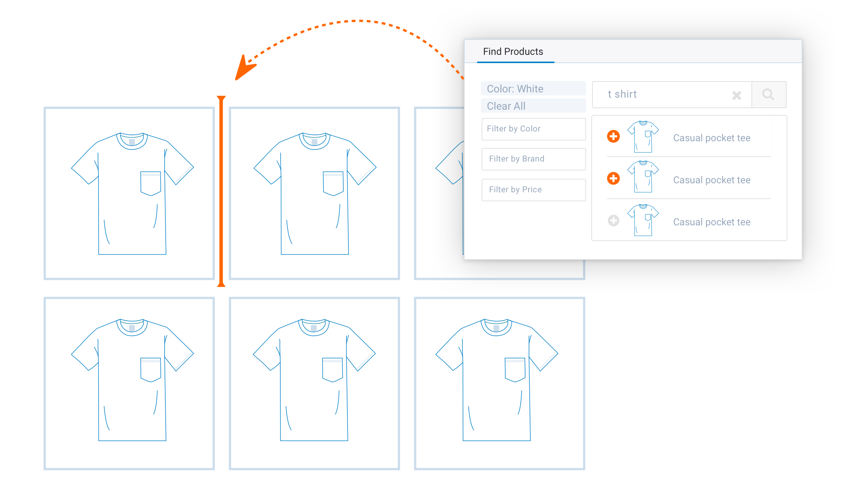Viewport: 849px width, 504px height.
Task: Select the top-middle t-shirt product tile
Action: 314,193
